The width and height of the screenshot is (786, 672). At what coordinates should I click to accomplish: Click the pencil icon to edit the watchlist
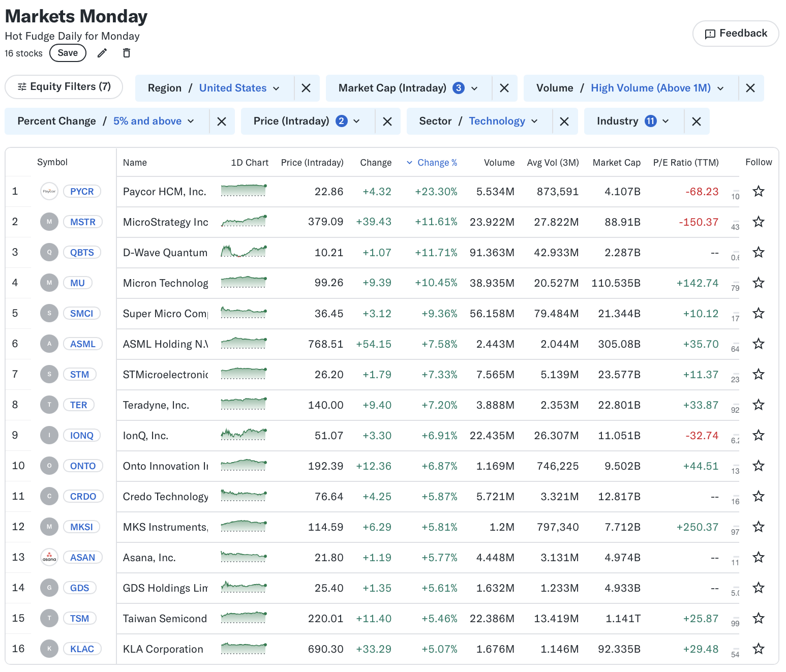(102, 53)
